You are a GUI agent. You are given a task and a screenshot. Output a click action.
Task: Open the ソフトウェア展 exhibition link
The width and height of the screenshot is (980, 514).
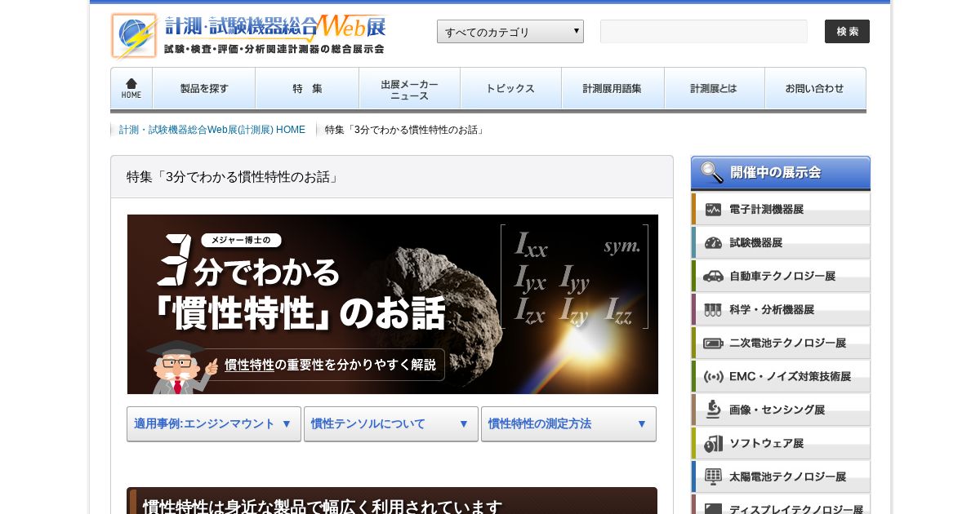point(781,443)
